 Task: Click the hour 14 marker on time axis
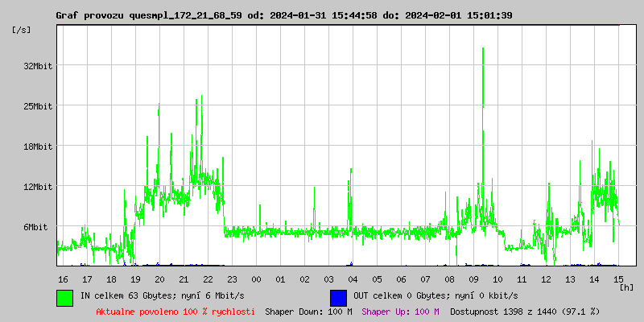click(x=594, y=279)
